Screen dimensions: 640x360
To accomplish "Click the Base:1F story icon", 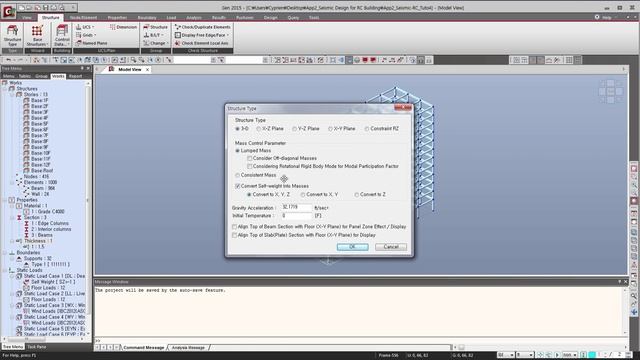I will [27, 100].
